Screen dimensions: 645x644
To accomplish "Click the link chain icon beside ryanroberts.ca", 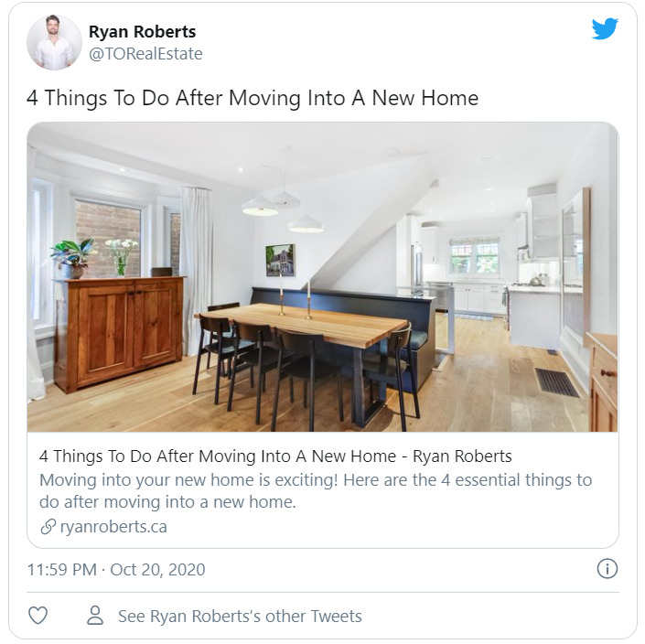I will pyautogui.click(x=48, y=527).
